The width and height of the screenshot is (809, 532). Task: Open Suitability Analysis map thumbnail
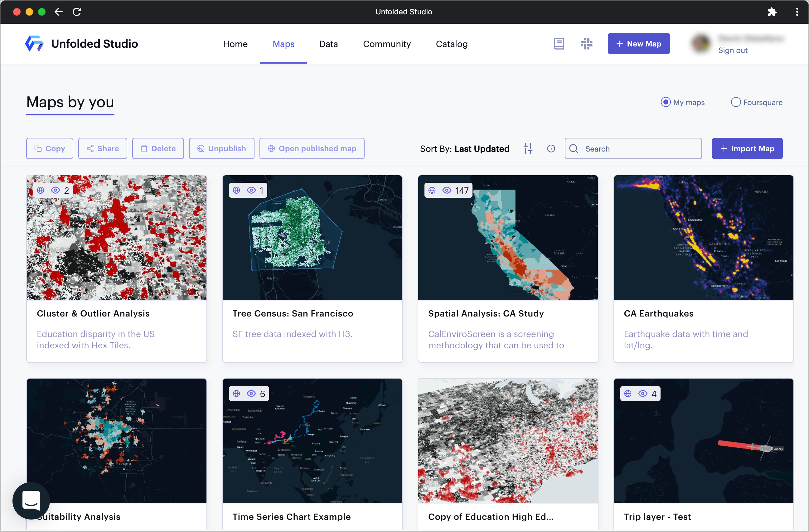point(117,441)
